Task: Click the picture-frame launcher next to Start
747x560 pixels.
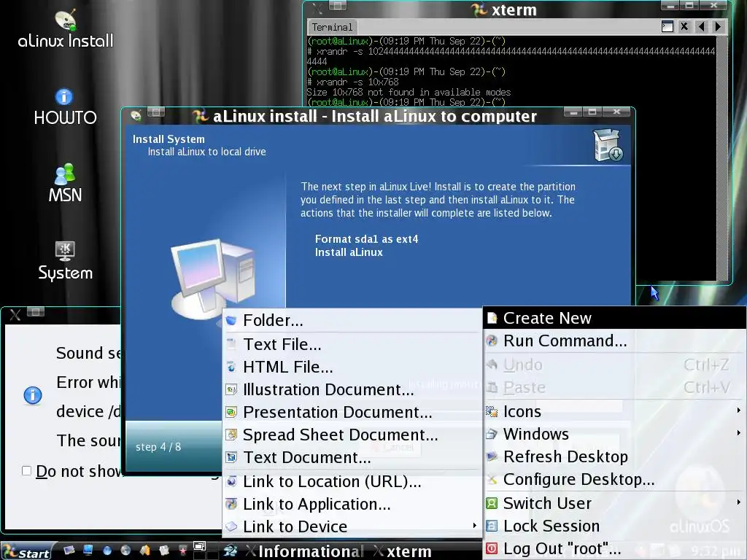Action: [69, 551]
